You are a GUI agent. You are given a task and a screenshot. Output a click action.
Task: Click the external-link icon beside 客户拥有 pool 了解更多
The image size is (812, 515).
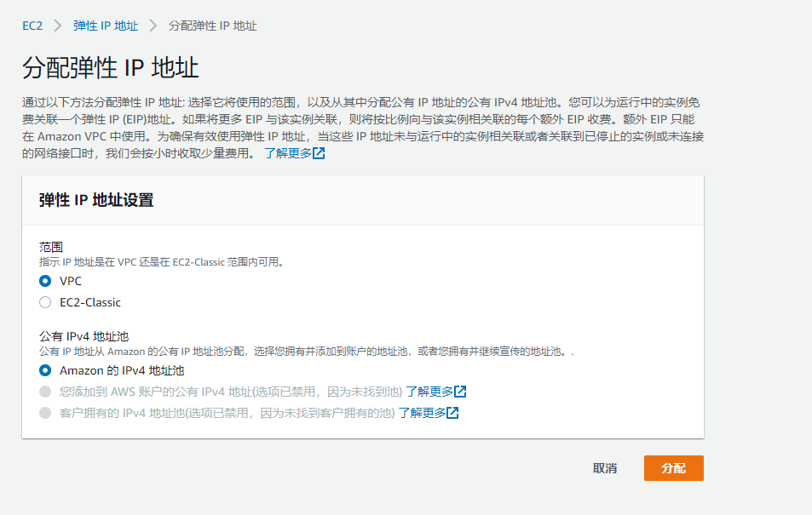[452, 412]
